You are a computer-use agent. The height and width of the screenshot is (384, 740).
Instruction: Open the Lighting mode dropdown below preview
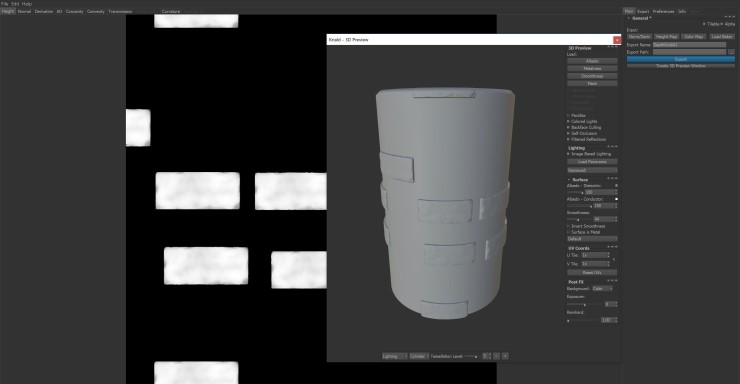(x=395, y=356)
